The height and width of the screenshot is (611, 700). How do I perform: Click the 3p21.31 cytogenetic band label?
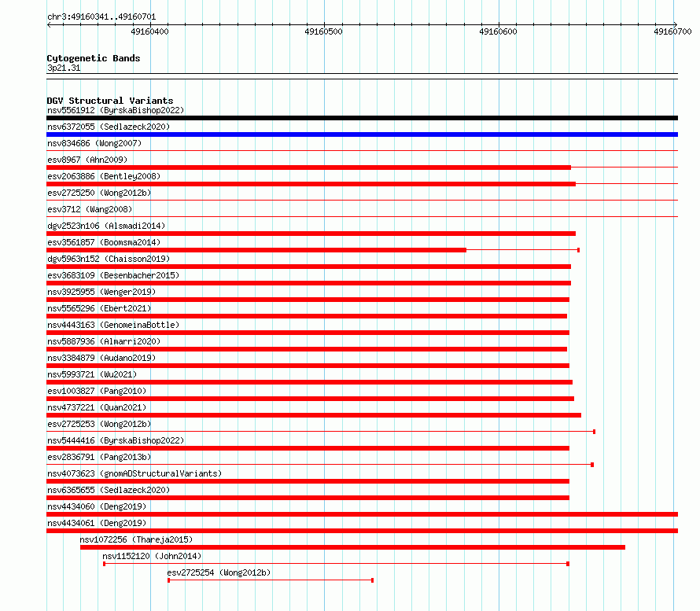pyautogui.click(x=64, y=68)
